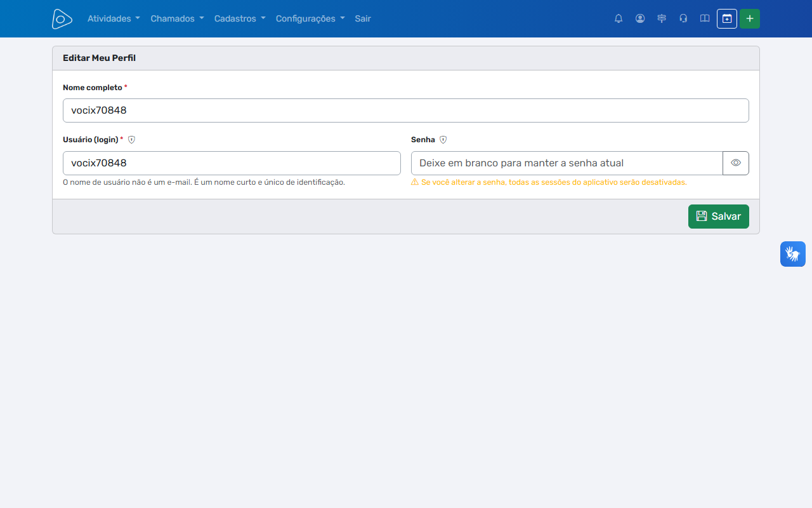Image resolution: width=812 pixels, height=508 pixels.
Task: Expand the Atividades dropdown menu
Action: pos(114,18)
